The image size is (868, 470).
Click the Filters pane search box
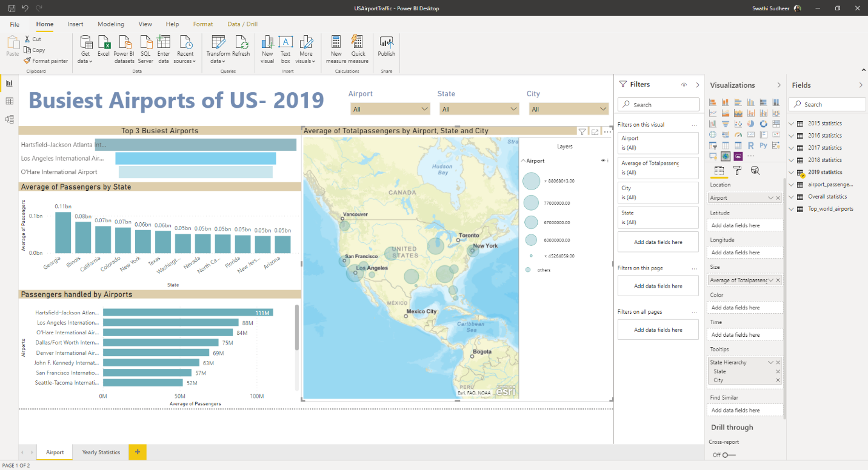pyautogui.click(x=658, y=105)
